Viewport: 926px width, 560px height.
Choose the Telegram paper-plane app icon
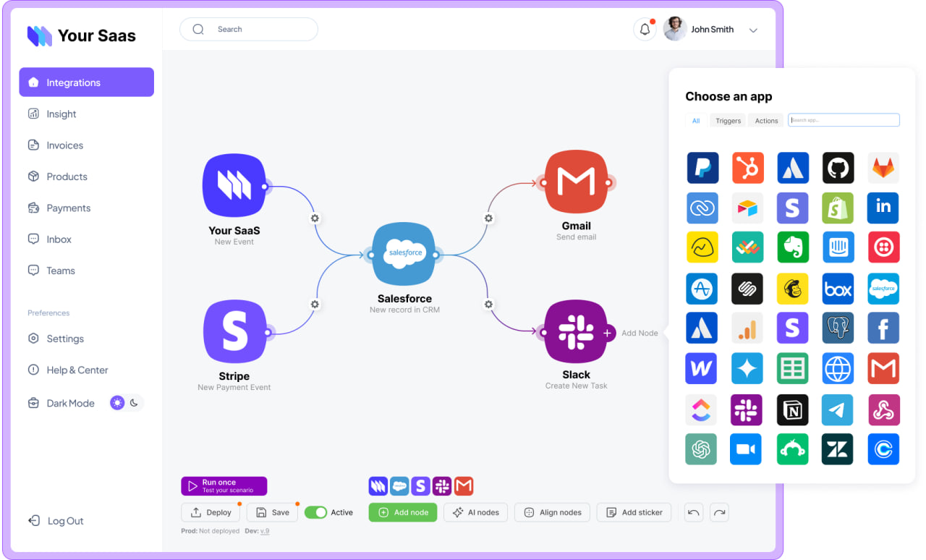coord(838,410)
